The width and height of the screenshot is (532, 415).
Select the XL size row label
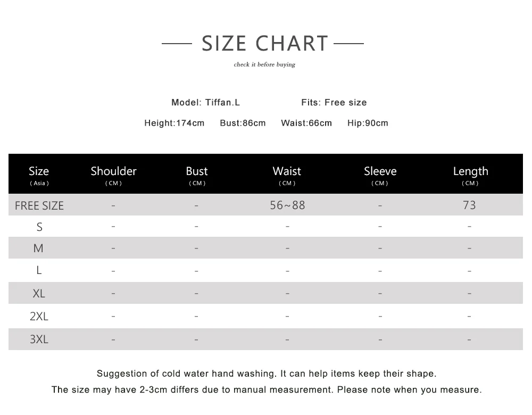point(39,293)
